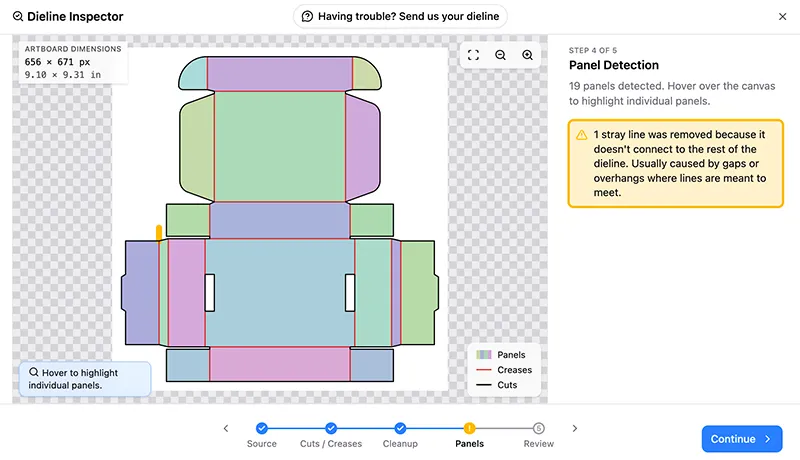Zoom out of the dieline canvas

click(501, 55)
